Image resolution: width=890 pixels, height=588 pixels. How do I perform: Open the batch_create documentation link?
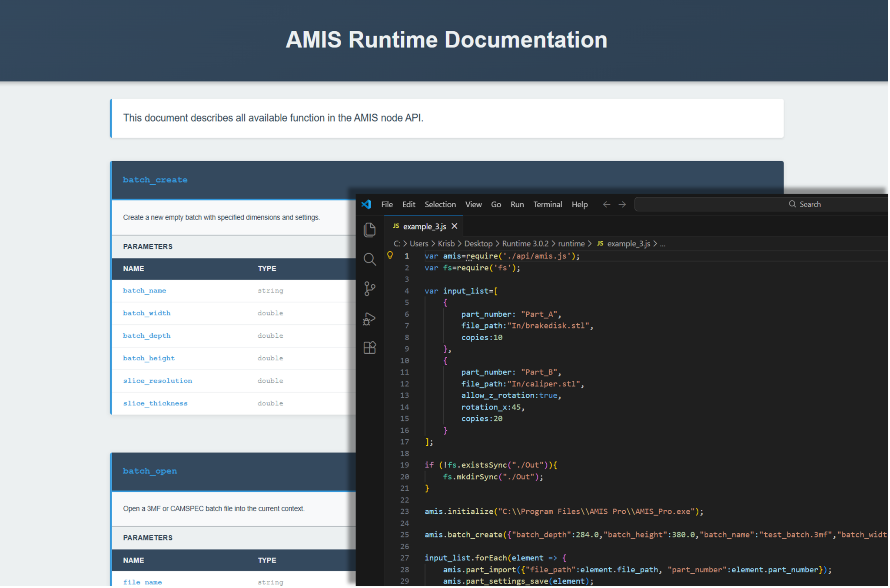(155, 179)
